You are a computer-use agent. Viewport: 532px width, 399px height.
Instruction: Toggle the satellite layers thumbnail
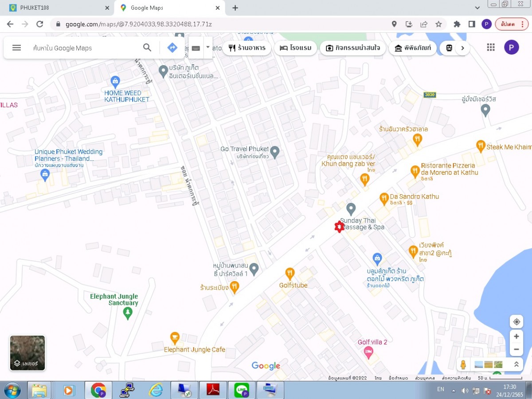(x=27, y=353)
